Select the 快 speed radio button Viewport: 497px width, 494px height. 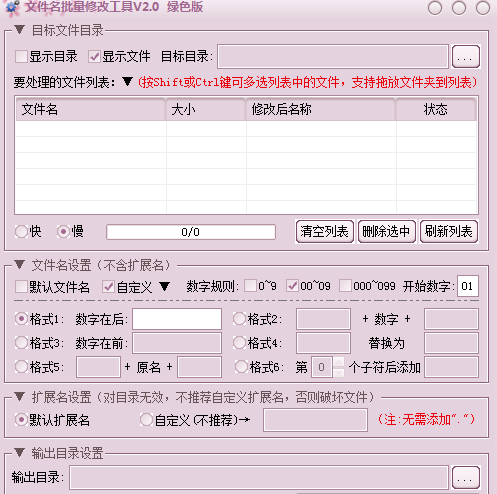21,231
